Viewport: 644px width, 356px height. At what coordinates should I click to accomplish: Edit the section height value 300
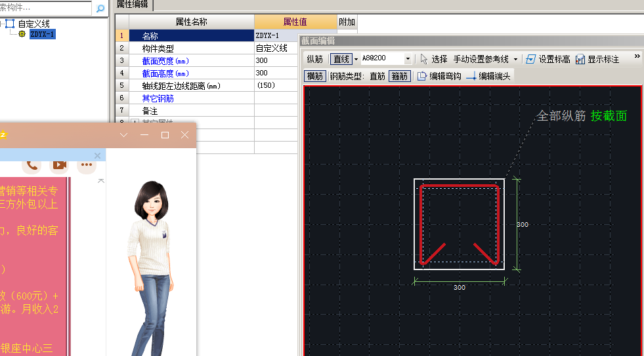point(276,73)
